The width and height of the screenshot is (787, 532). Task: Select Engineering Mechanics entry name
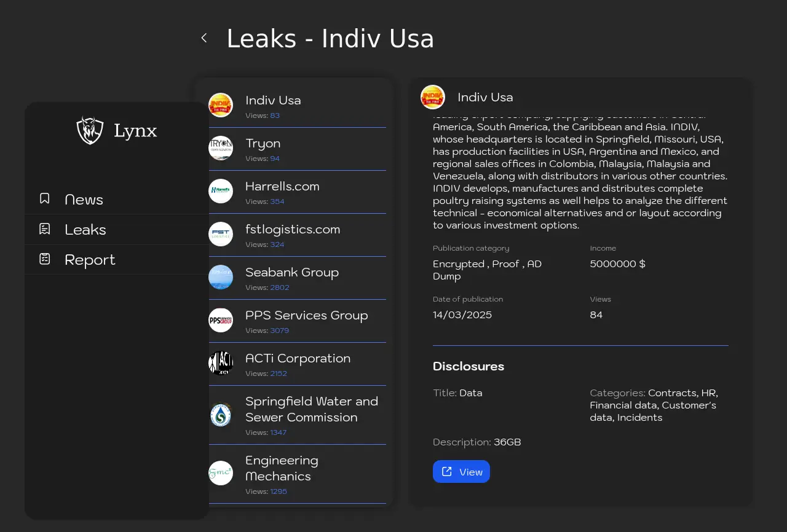(x=282, y=468)
